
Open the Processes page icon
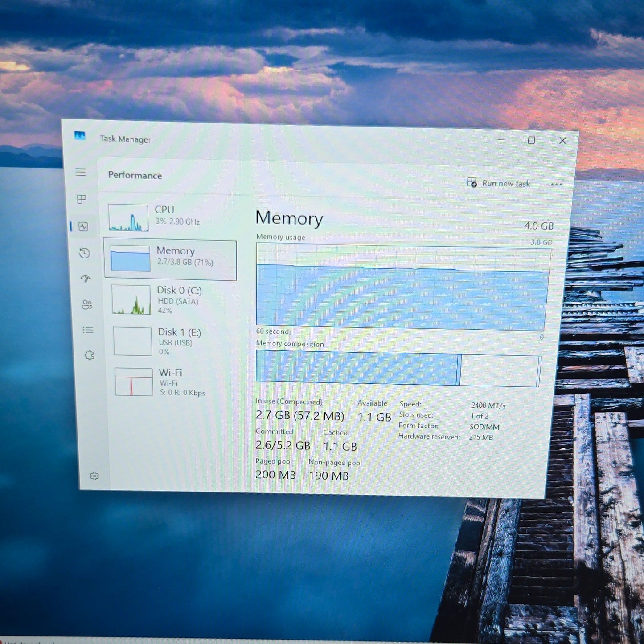[x=82, y=199]
